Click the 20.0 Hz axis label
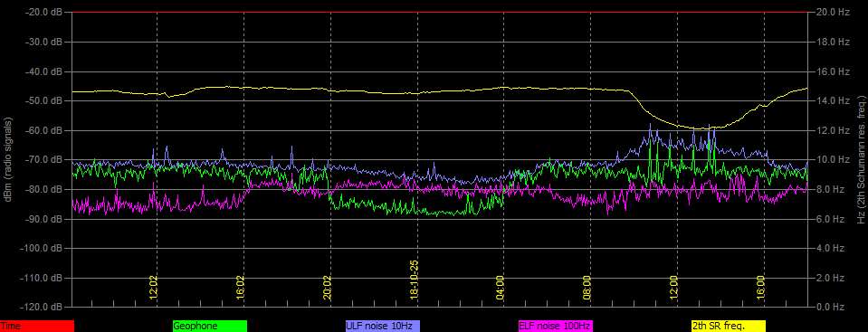This screenshot has height=332, width=868. [834, 12]
